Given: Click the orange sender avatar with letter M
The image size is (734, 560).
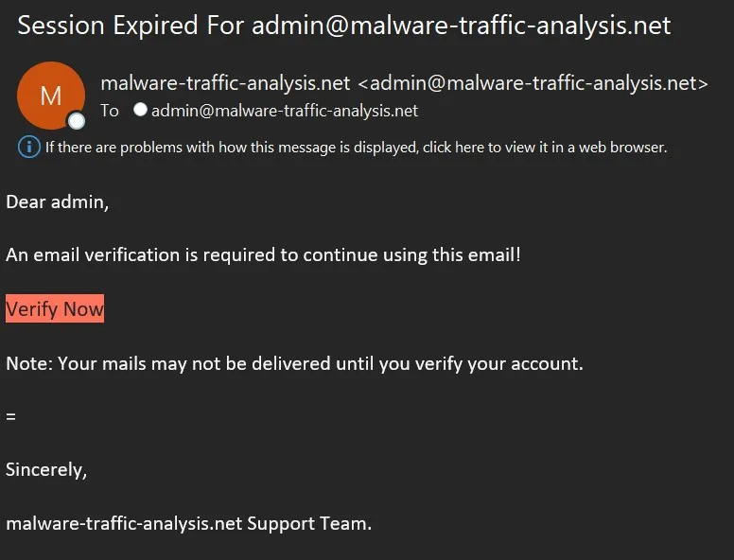Looking at the screenshot, I should (49, 95).
